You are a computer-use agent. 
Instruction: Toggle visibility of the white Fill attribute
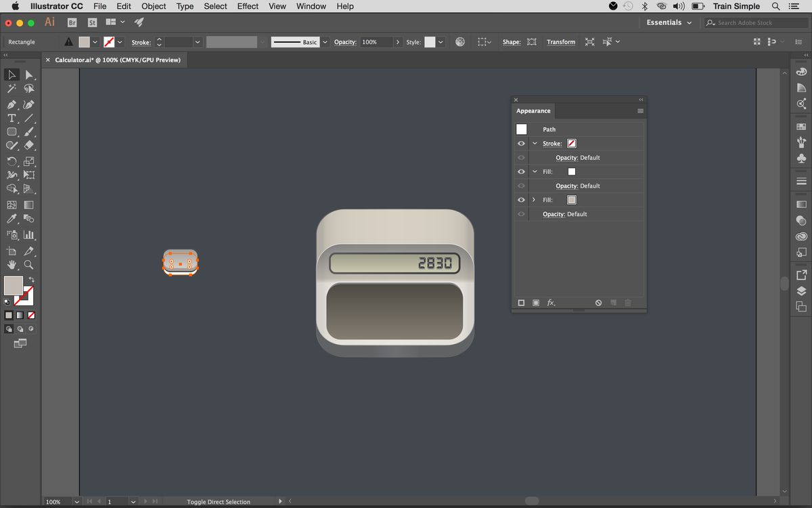point(520,171)
